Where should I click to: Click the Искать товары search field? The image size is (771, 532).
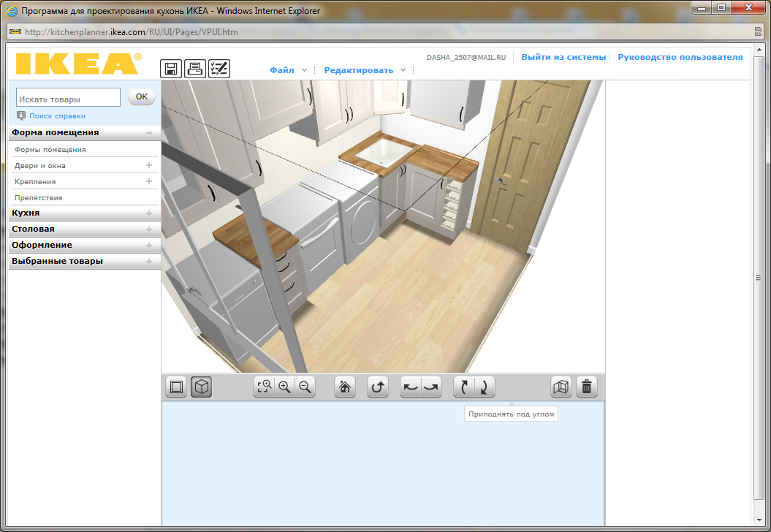coord(68,99)
